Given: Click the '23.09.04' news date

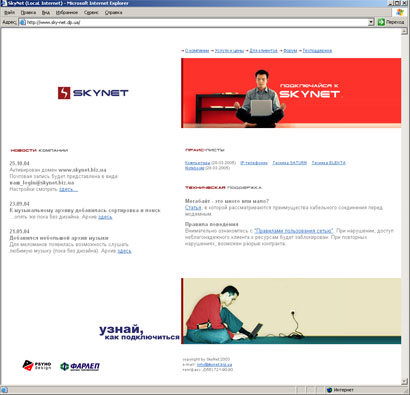Looking at the screenshot, I should click(x=19, y=204).
